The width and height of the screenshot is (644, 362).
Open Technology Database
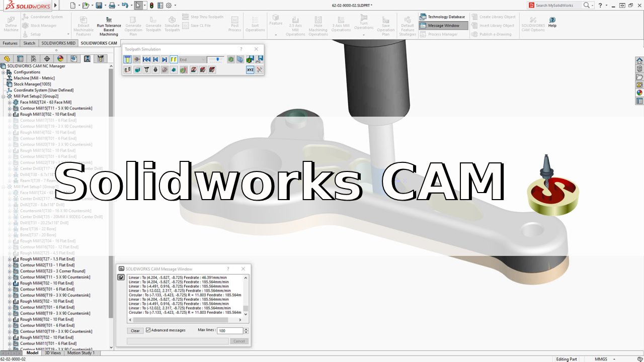pos(442,17)
